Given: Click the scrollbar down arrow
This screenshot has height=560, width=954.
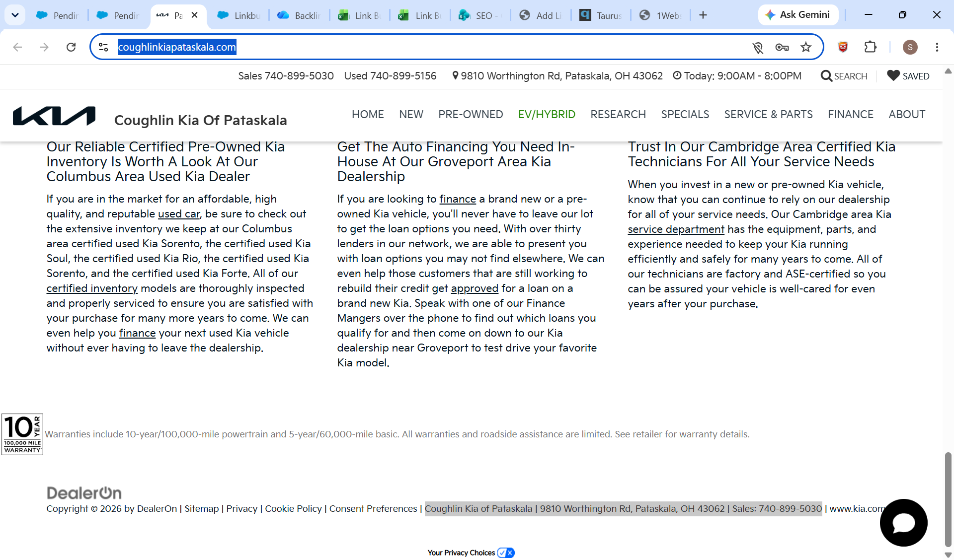Looking at the screenshot, I should click(948, 555).
